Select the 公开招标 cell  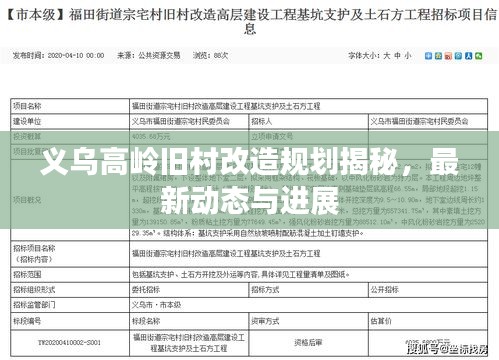[384, 290]
